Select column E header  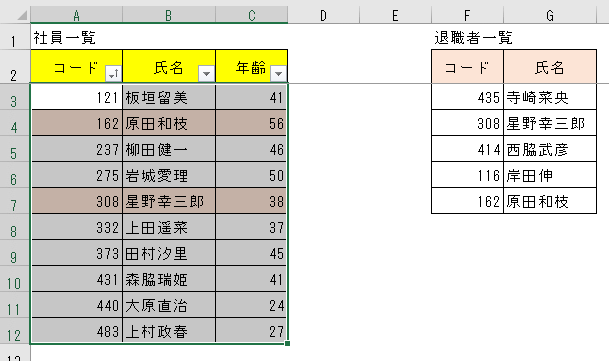click(395, 16)
